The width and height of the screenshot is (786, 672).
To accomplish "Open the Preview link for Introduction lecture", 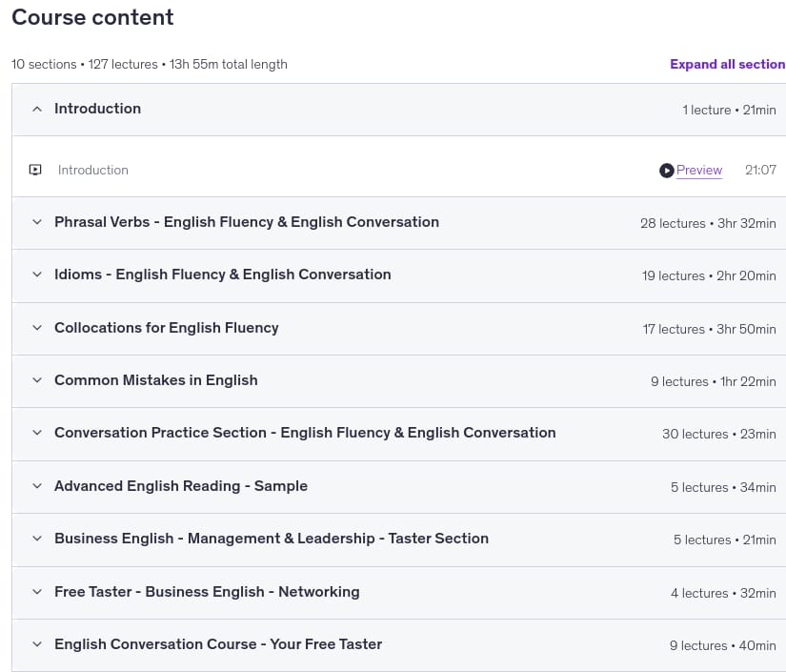I will (x=699, y=170).
